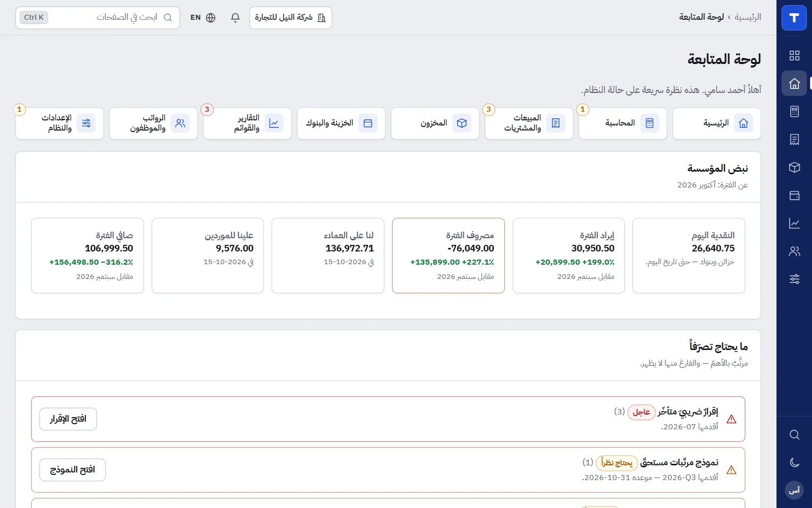812x508 pixels.
Task: Select the الخزينة والبنوك module tab
Action: 341,123
